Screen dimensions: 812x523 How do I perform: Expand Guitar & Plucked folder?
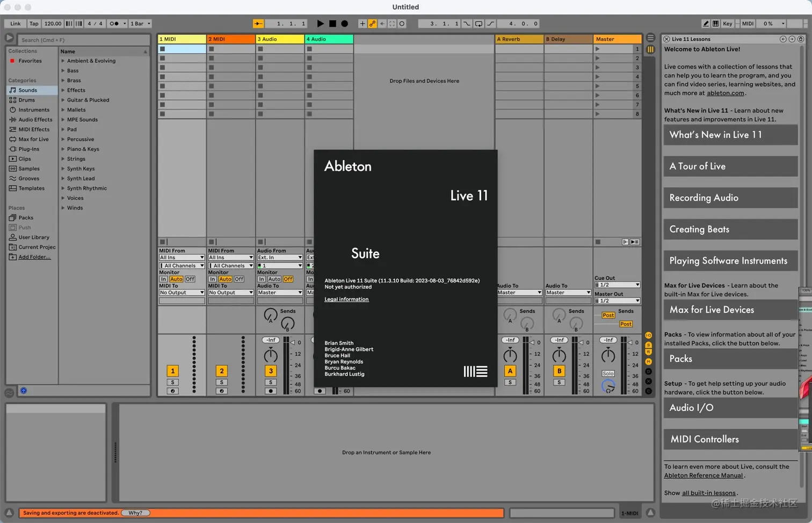point(63,100)
